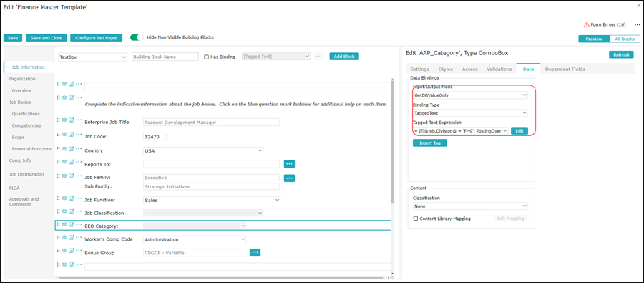This screenshot has height=283, width=644.
Task: Switch to the Dependent Fields tab
Action: pyautogui.click(x=565, y=69)
